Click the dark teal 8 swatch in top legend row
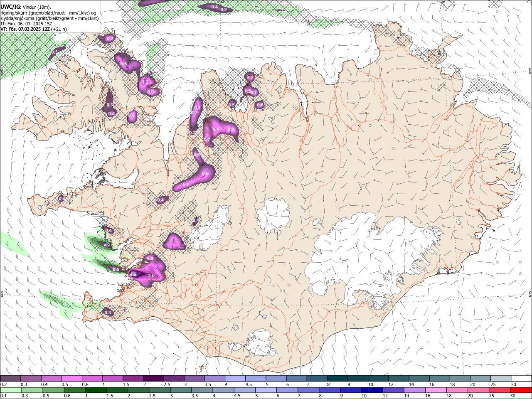 [337, 379]
